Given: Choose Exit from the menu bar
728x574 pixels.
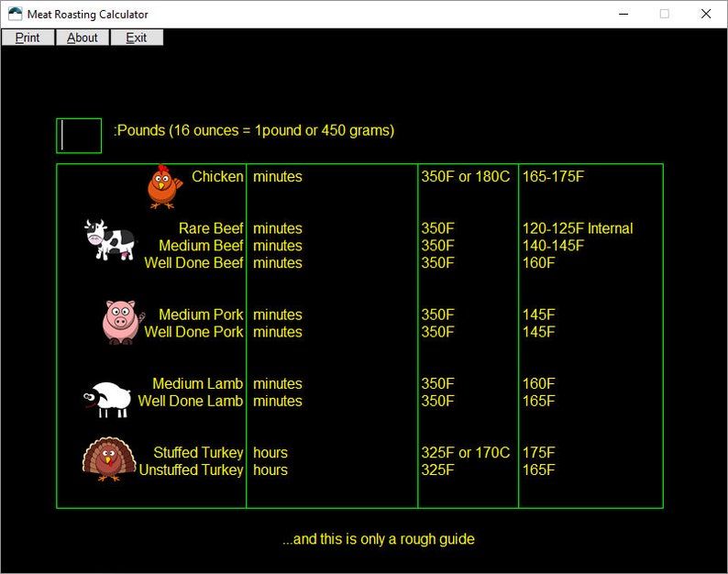Looking at the screenshot, I should (137, 38).
